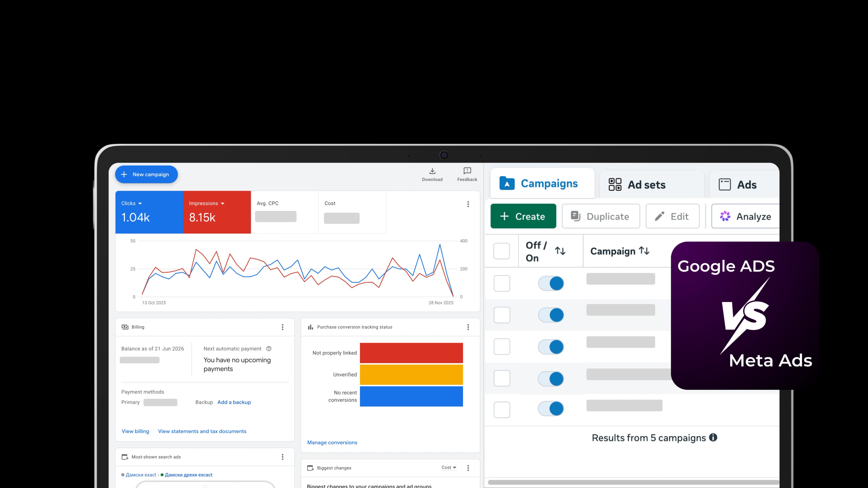Switch off the second campaign's toggle
This screenshot has height=488, width=868.
point(551,315)
